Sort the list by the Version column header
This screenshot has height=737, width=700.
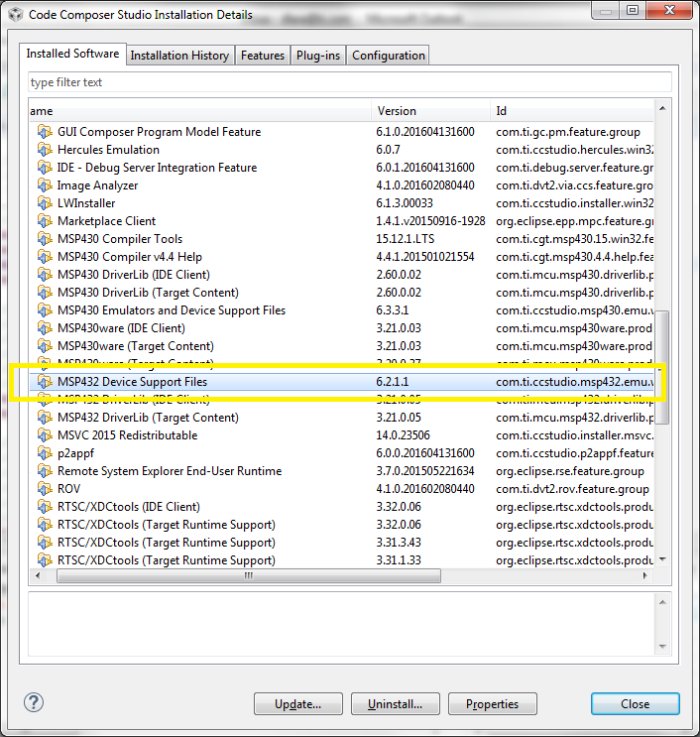pos(430,111)
